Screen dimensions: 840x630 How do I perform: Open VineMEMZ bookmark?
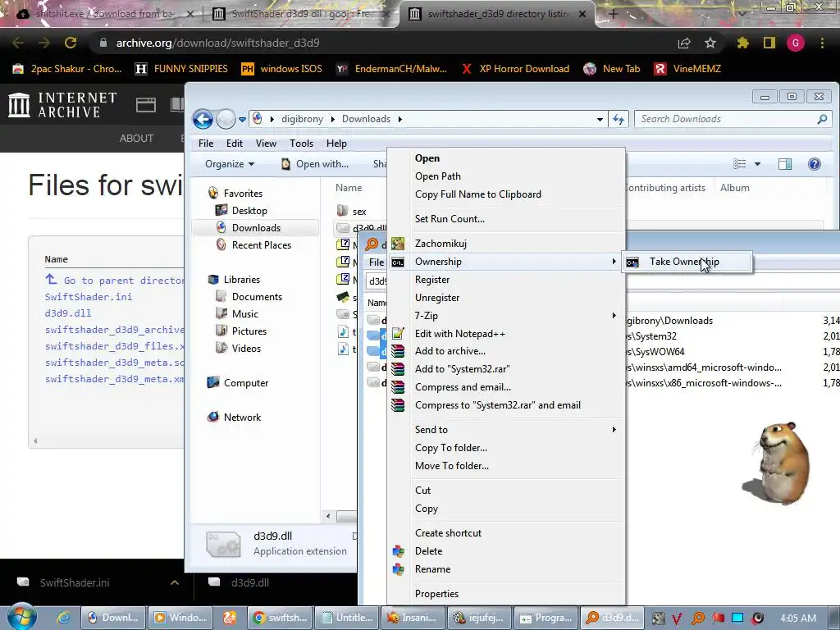coord(688,69)
